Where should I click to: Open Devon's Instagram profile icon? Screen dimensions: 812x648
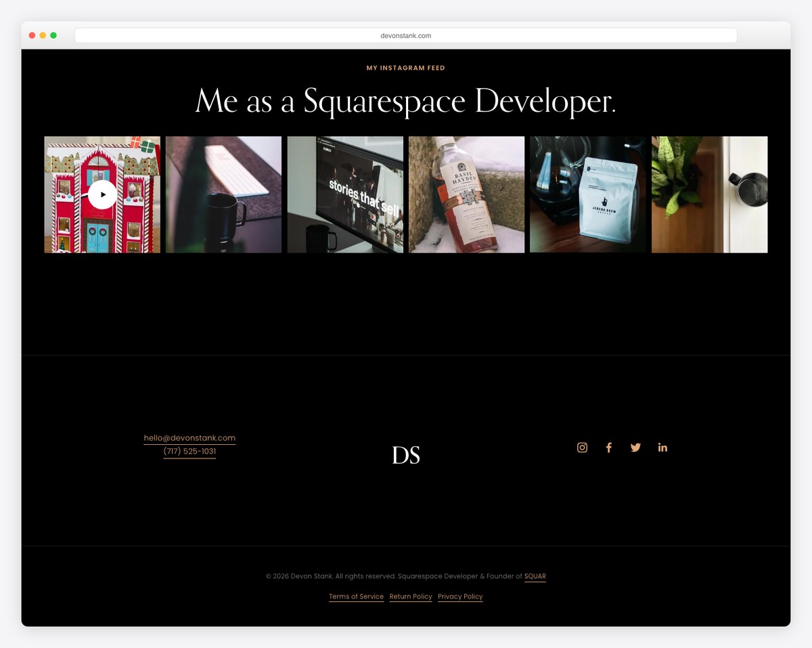point(582,447)
